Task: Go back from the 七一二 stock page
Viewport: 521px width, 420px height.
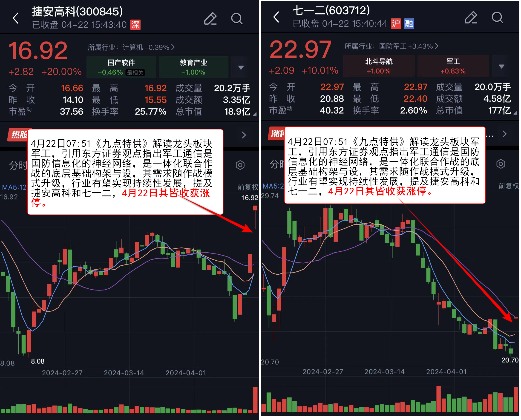Action: [x=276, y=17]
